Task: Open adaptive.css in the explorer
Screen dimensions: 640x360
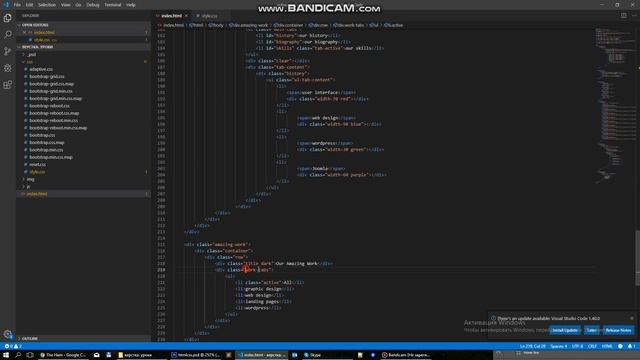Action: pyautogui.click(x=41, y=69)
